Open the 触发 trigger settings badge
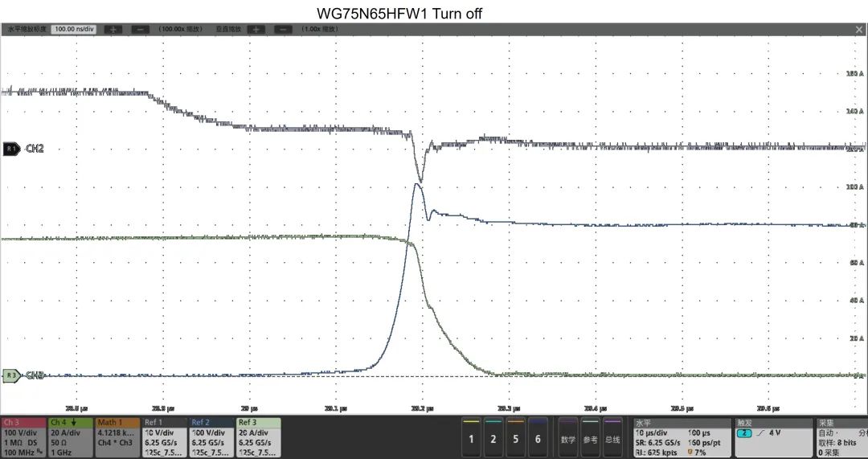 [x=773, y=437]
